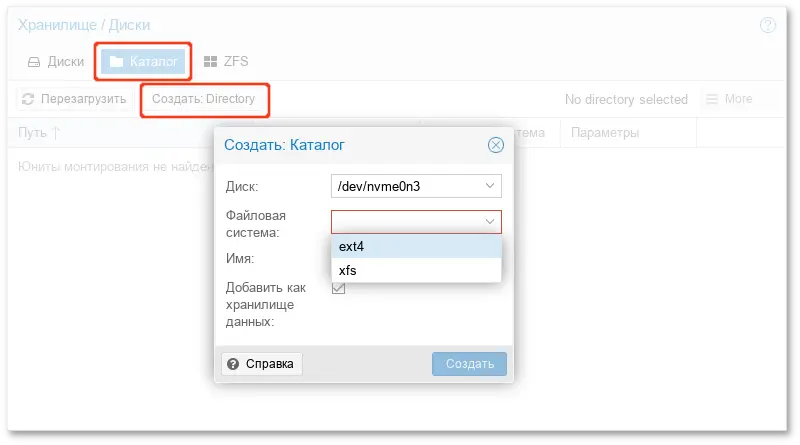This screenshot has height=445, width=800.
Task: Click the refresh icon on Перезагрузить
Action: (28, 99)
